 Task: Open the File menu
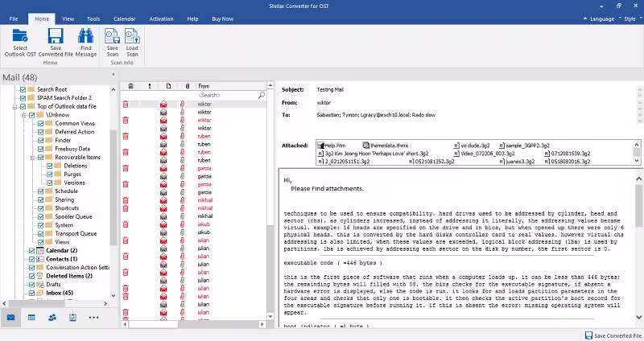(x=14, y=18)
